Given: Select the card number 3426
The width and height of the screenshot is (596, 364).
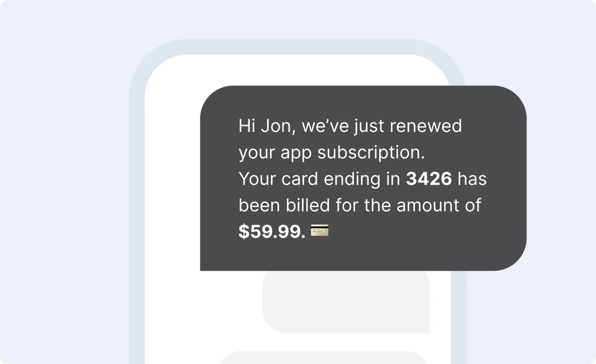Looking at the screenshot, I should point(429,179).
